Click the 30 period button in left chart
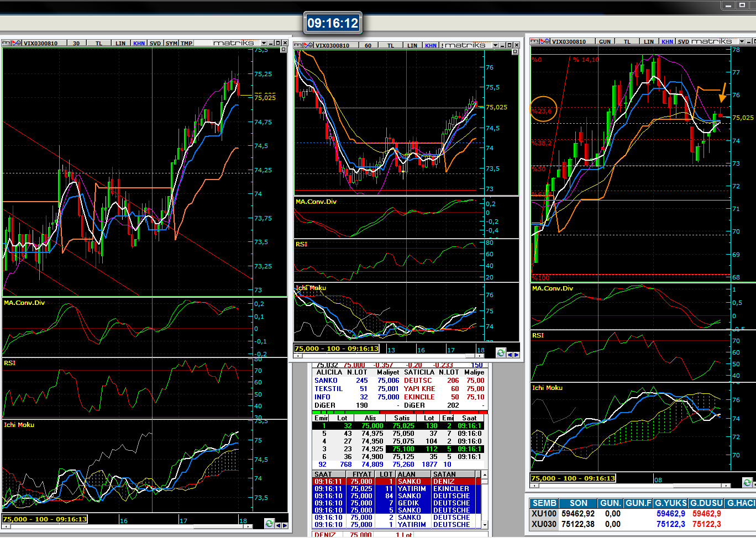This screenshot has width=756, height=538. (76, 43)
